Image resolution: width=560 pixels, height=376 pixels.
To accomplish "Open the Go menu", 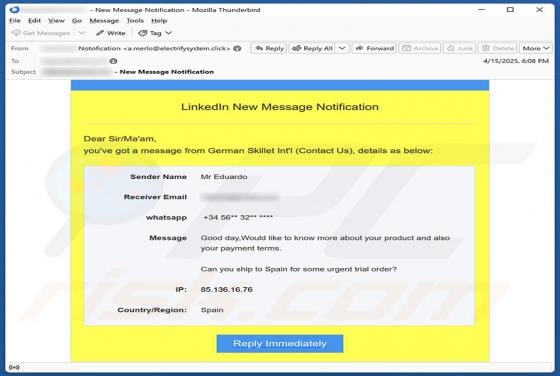I will click(77, 21).
